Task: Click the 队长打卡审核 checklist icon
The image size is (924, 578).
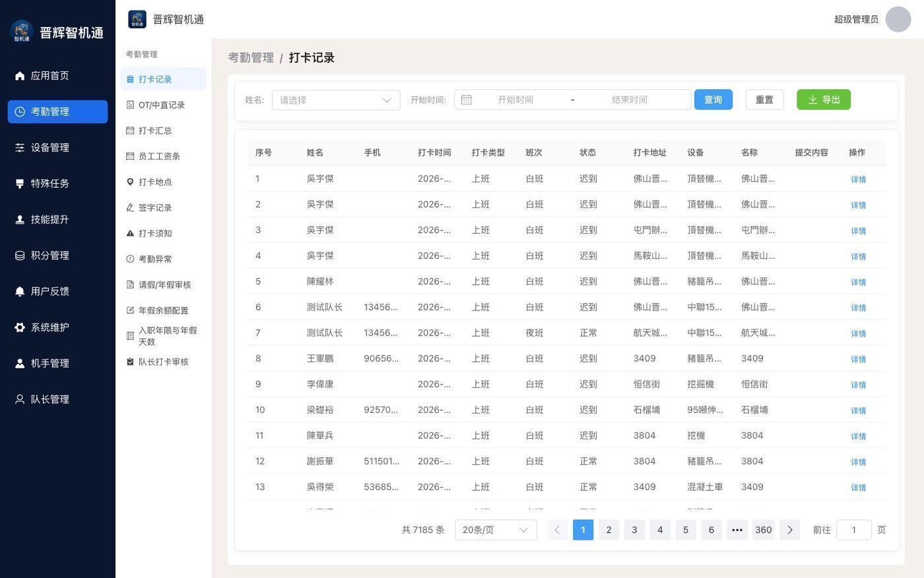Action: (x=130, y=362)
